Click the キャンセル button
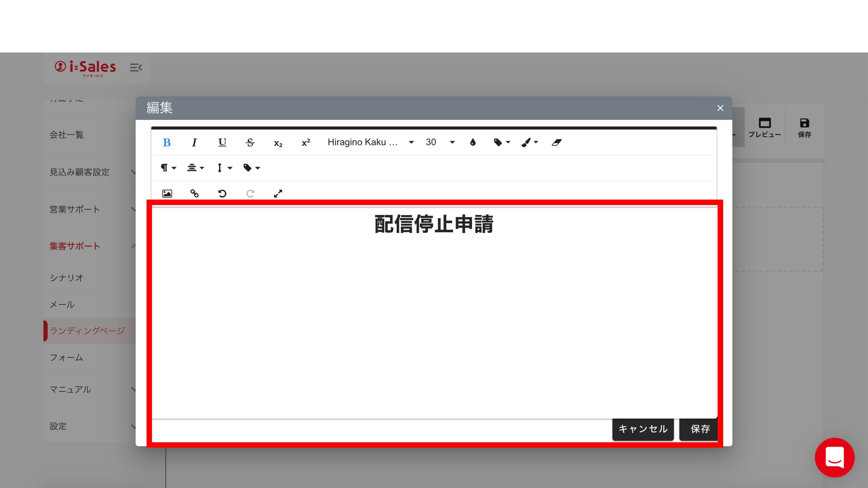 (x=643, y=429)
